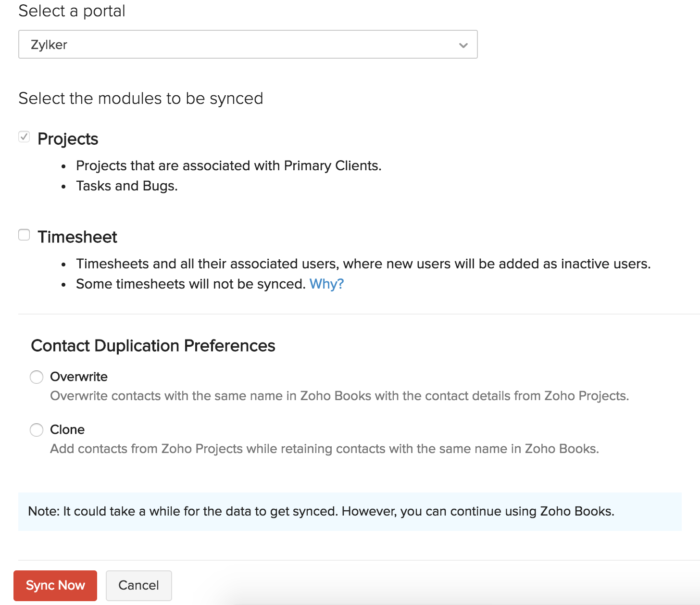Toggle the Projects module checkbox

[24, 137]
